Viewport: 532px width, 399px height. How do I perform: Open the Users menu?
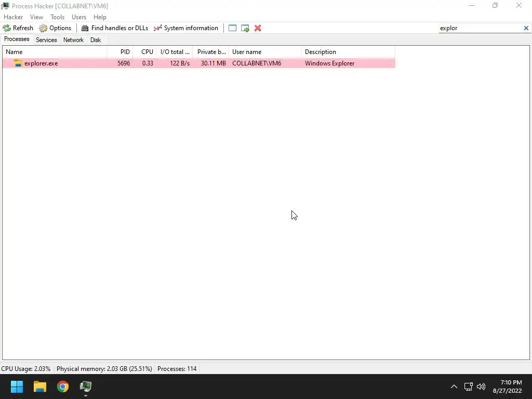[79, 17]
